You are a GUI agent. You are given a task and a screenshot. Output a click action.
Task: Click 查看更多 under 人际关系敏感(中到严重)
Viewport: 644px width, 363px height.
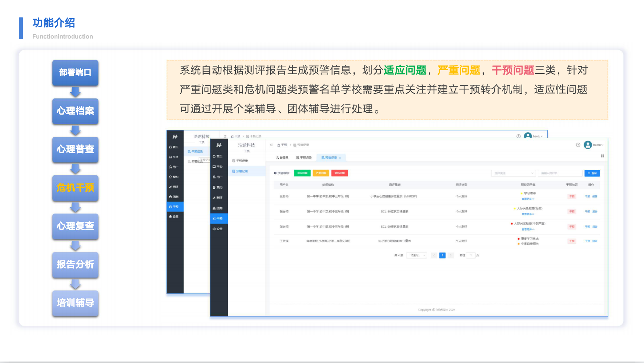[x=528, y=229]
